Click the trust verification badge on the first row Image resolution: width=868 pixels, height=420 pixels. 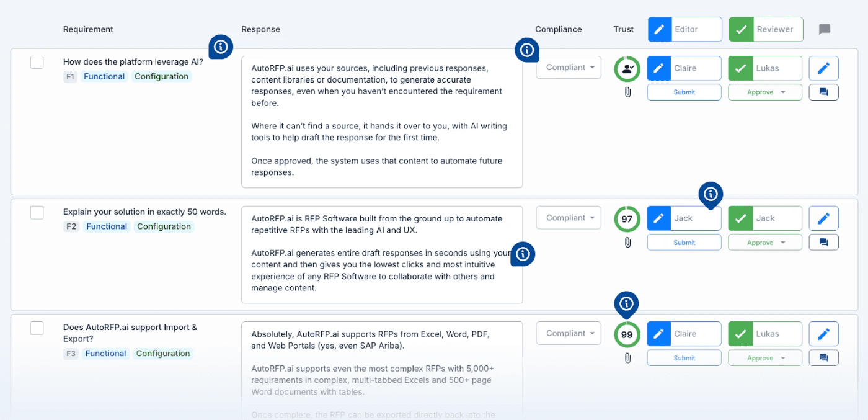tap(627, 69)
